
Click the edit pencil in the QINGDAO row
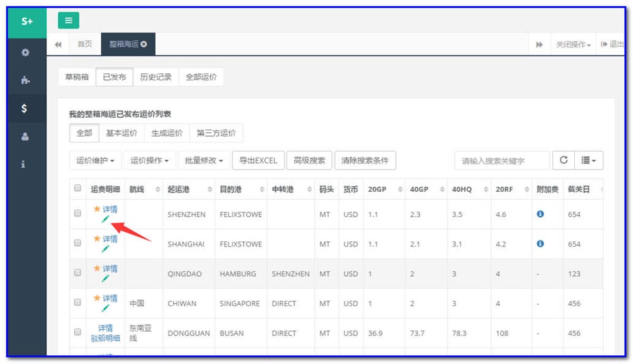coord(105,279)
